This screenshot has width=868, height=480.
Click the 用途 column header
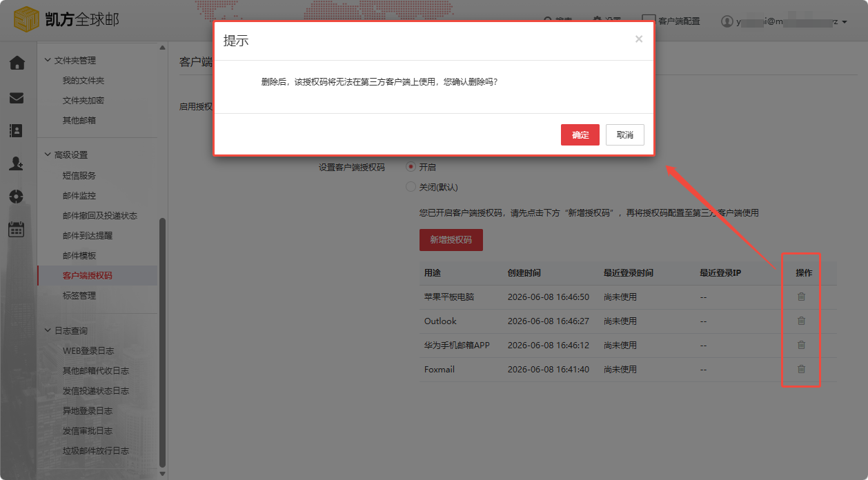point(433,273)
